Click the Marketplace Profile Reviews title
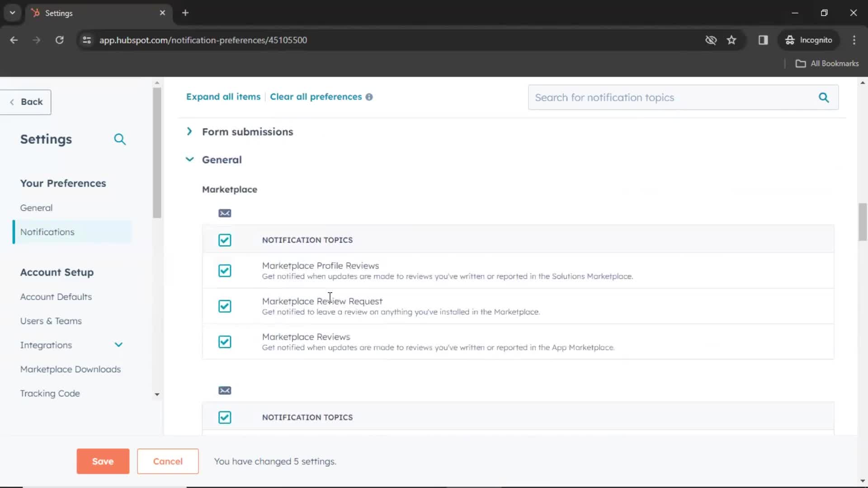 [x=321, y=266]
